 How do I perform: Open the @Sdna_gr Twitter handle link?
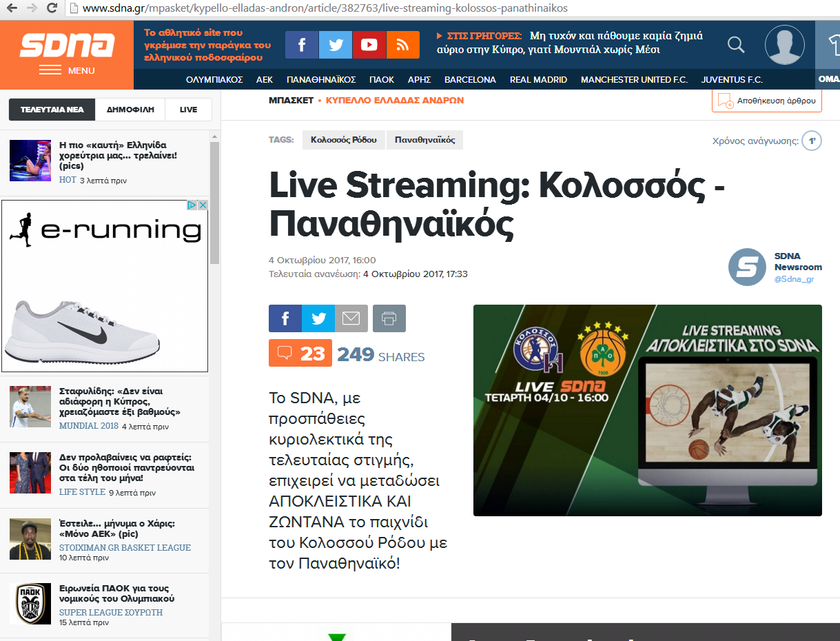(794, 279)
